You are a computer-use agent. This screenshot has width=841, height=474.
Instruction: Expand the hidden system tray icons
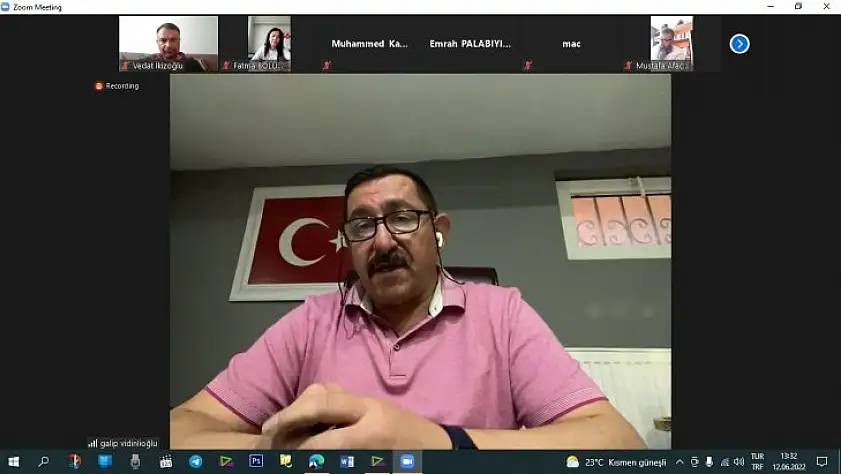[x=680, y=461]
